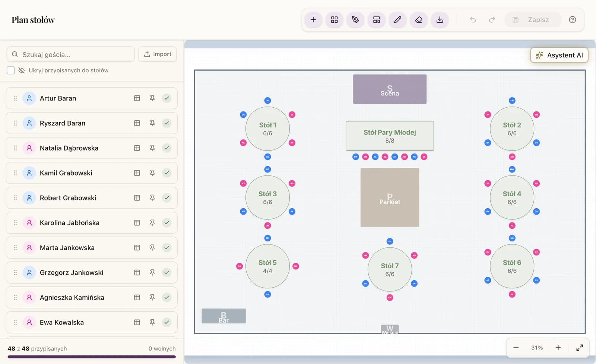The width and height of the screenshot is (596, 364).
Task: Zoom in with the plus button beside 31%
Action: 558,348
